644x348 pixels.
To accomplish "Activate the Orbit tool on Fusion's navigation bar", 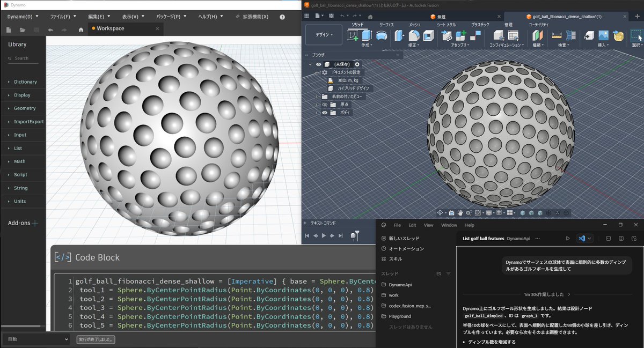I will click(440, 212).
